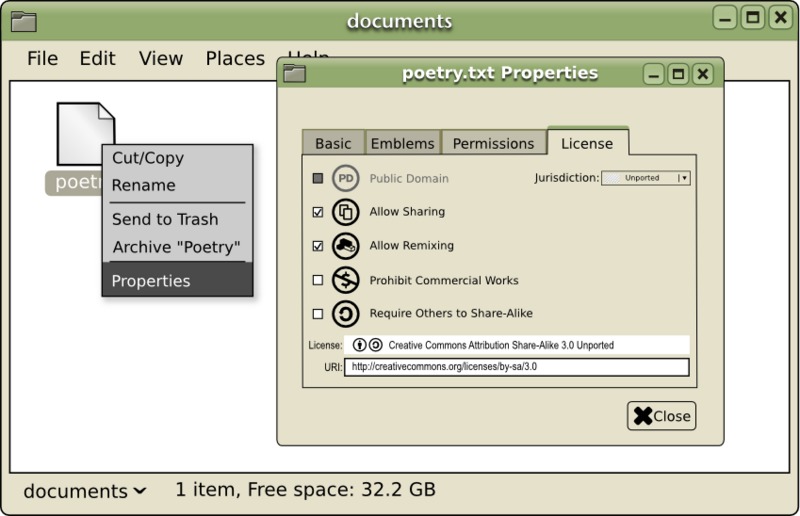Click the "Public Domain" label text
Screen dimensions: 800x516
(x=409, y=179)
